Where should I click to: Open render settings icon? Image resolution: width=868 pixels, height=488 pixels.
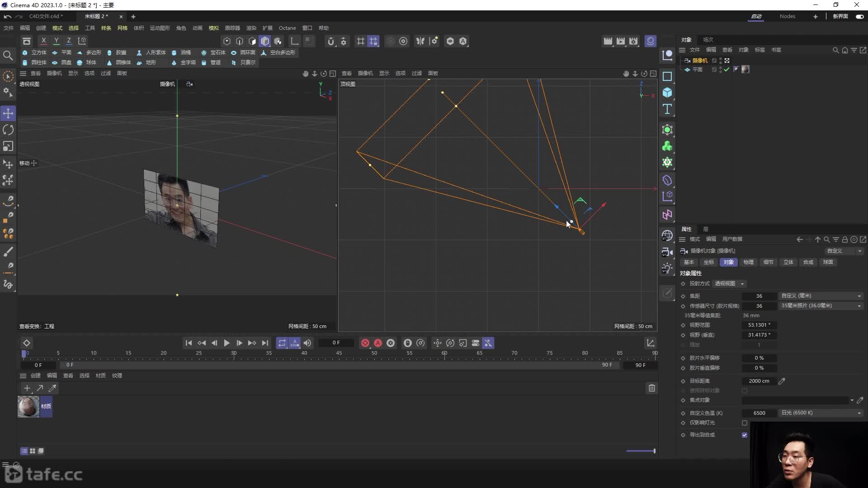coord(633,41)
